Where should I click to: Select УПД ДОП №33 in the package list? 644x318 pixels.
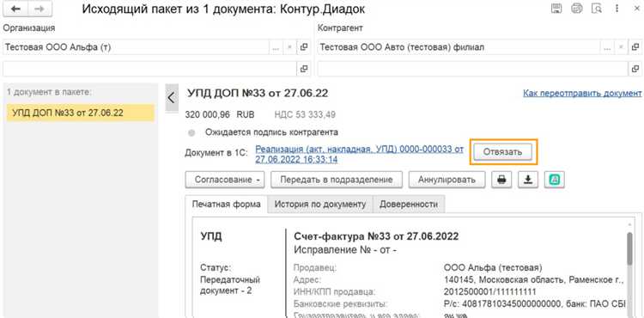click(x=81, y=113)
